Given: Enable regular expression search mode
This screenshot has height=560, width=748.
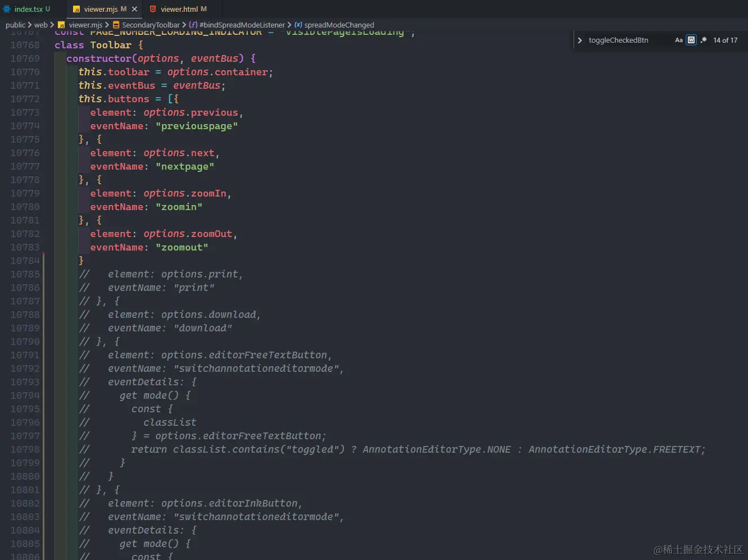Looking at the screenshot, I should (704, 40).
